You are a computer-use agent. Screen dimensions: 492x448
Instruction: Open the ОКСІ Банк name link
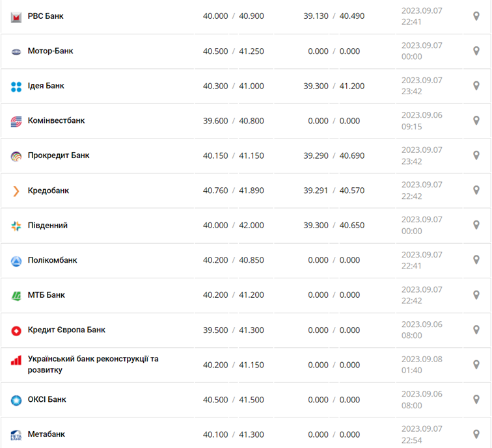47,399
